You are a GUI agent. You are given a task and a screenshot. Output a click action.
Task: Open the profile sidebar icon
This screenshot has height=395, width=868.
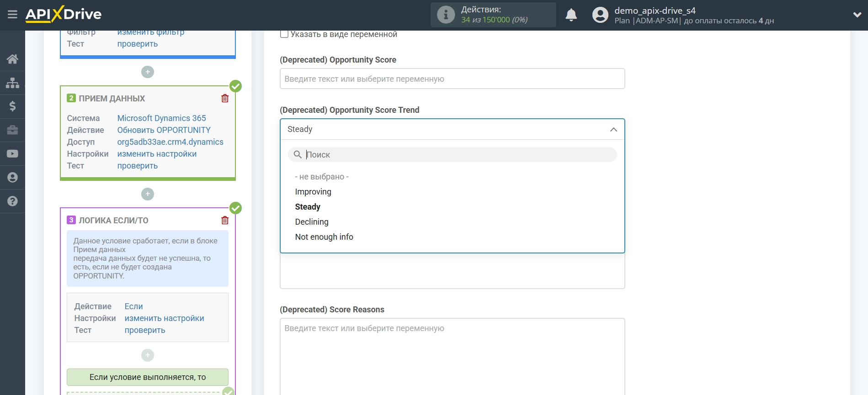click(12, 178)
